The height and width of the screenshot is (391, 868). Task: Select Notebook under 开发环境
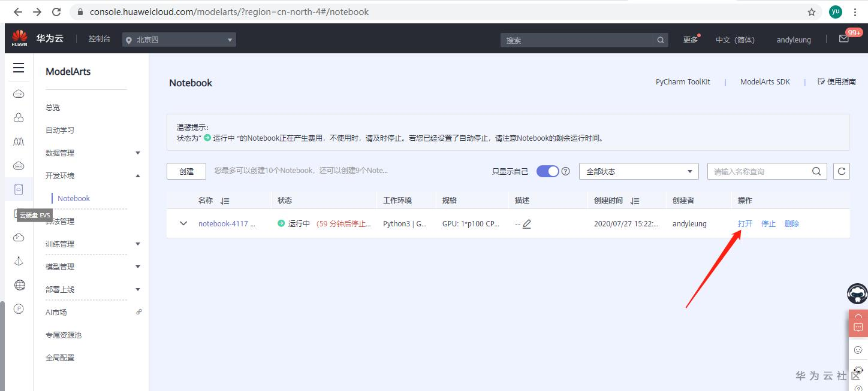click(74, 198)
